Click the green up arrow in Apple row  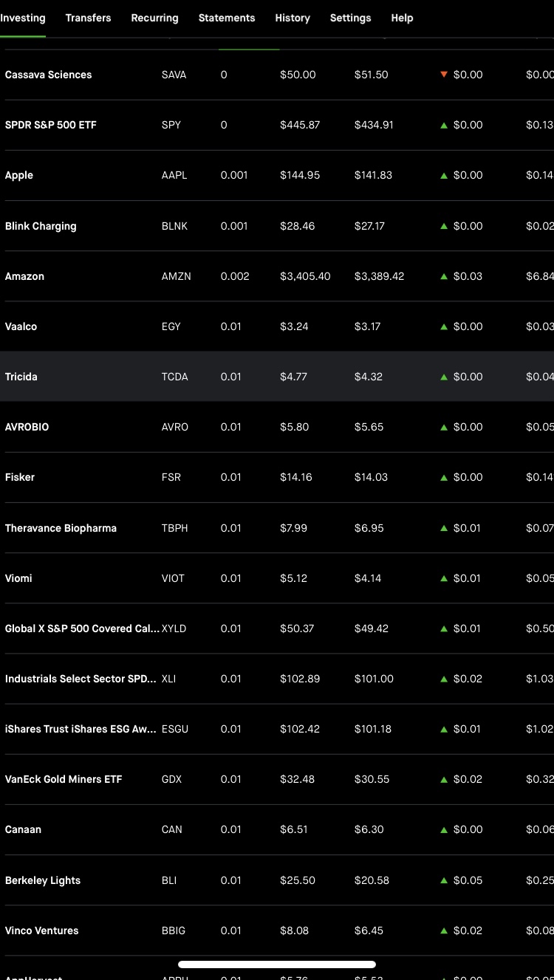coord(444,176)
